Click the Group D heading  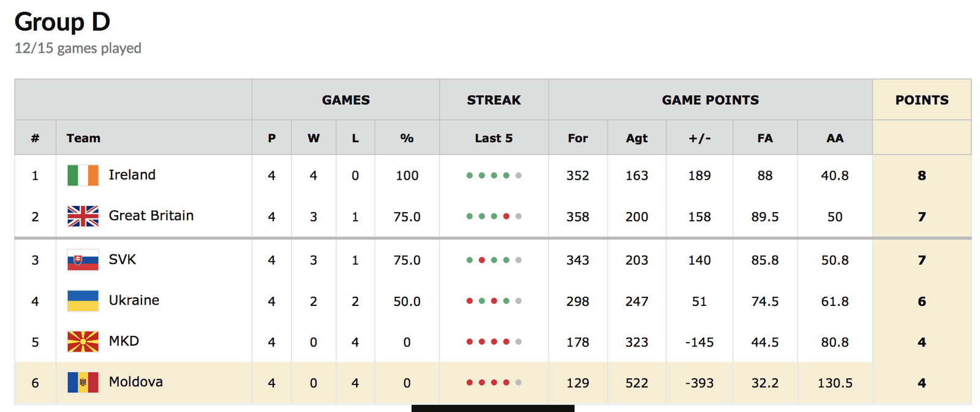(62, 22)
